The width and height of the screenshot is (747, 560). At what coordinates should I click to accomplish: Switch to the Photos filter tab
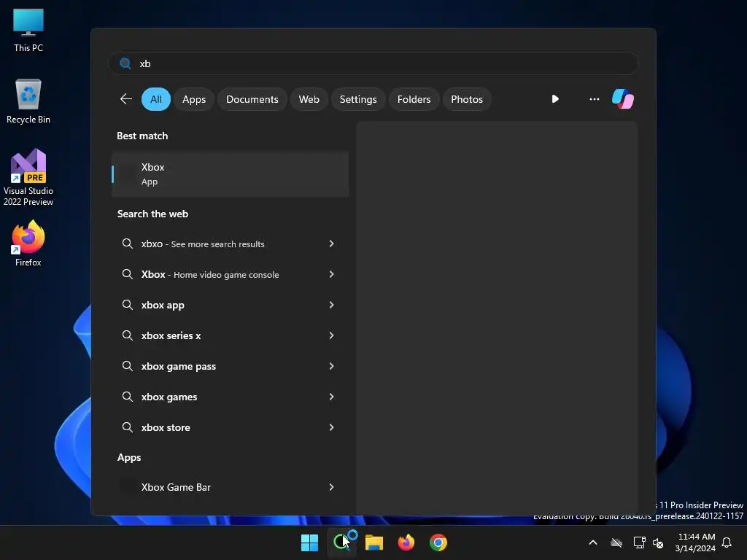point(467,99)
